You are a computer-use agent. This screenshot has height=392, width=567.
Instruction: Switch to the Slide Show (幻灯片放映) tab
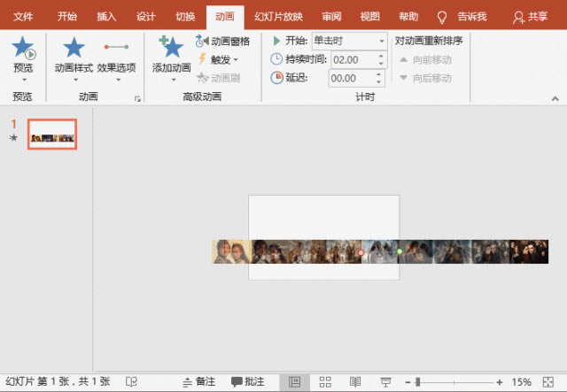pyautogui.click(x=278, y=17)
